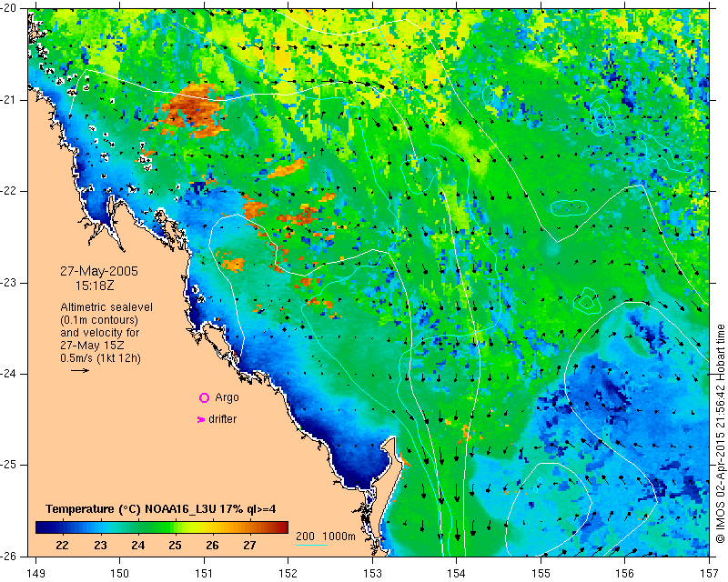
Task: Click the latitude axis label -26
Action: (9, 556)
